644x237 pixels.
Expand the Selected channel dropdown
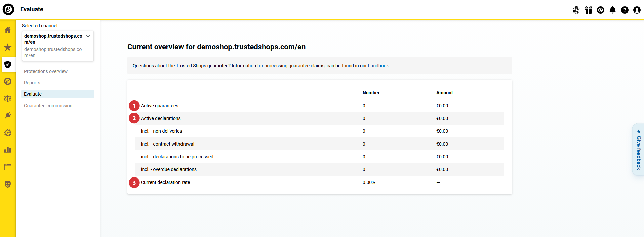pyautogui.click(x=58, y=46)
